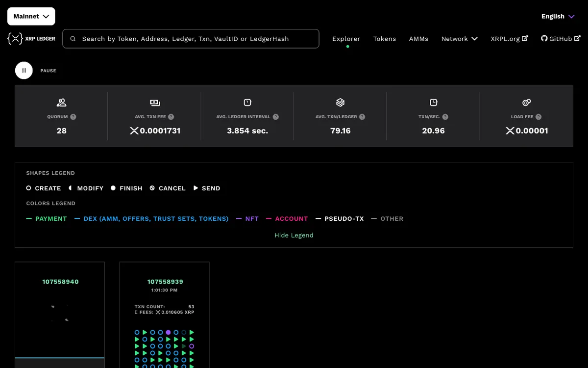Open the AMMs tab
588x368 pixels.
click(x=418, y=39)
